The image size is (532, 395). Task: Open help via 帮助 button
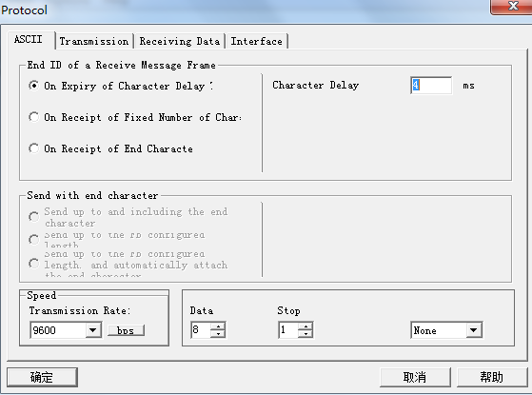[492, 377]
